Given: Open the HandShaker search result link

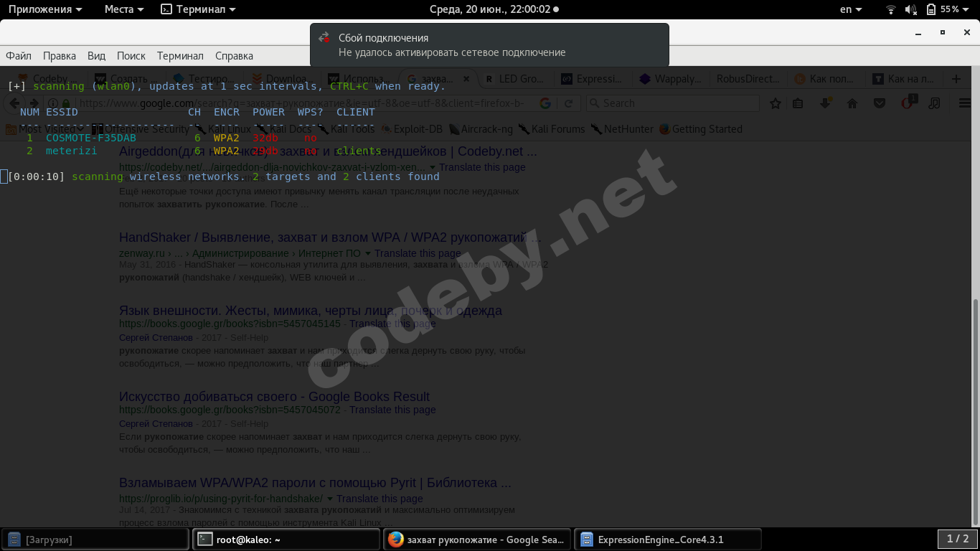Looking at the screenshot, I should [x=330, y=237].
